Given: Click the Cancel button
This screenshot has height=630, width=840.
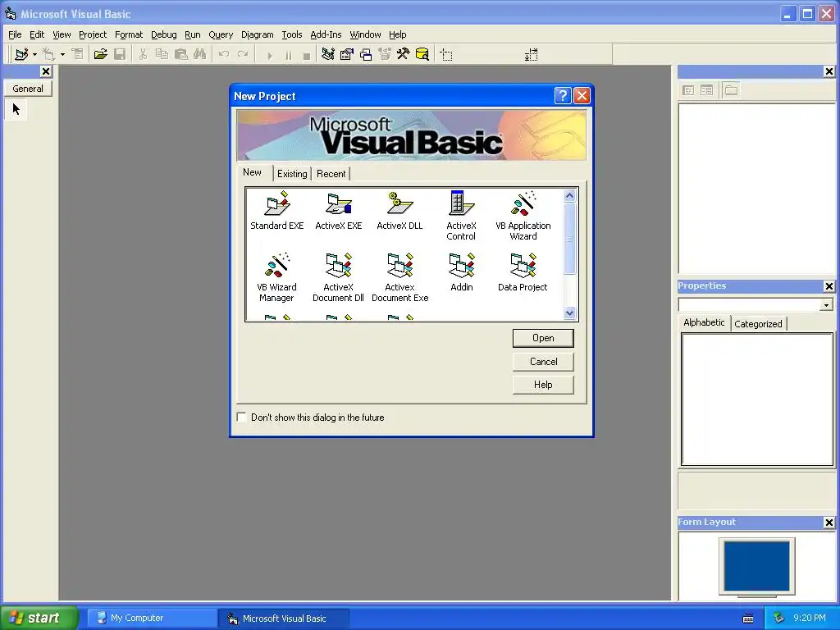Looking at the screenshot, I should pos(543,362).
